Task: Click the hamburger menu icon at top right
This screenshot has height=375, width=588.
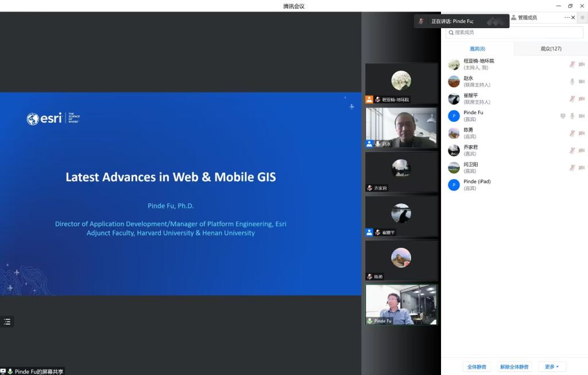Action: (582, 18)
